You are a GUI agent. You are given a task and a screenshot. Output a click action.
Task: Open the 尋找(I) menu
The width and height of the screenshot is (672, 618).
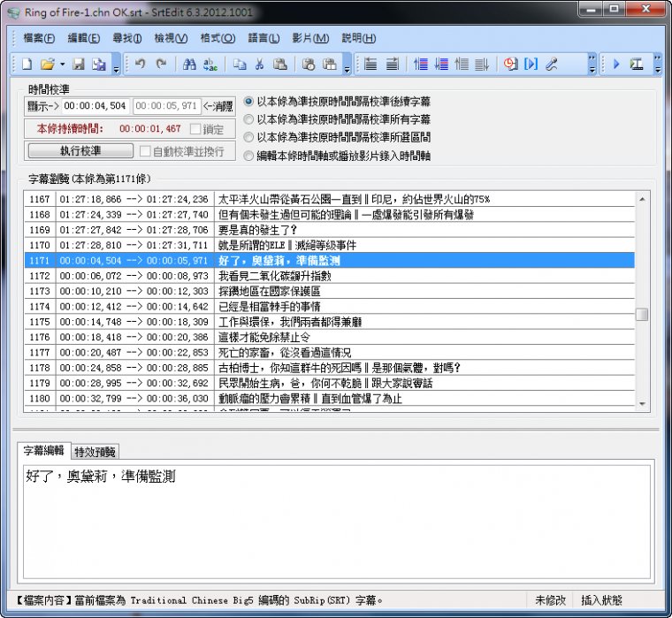click(126, 38)
